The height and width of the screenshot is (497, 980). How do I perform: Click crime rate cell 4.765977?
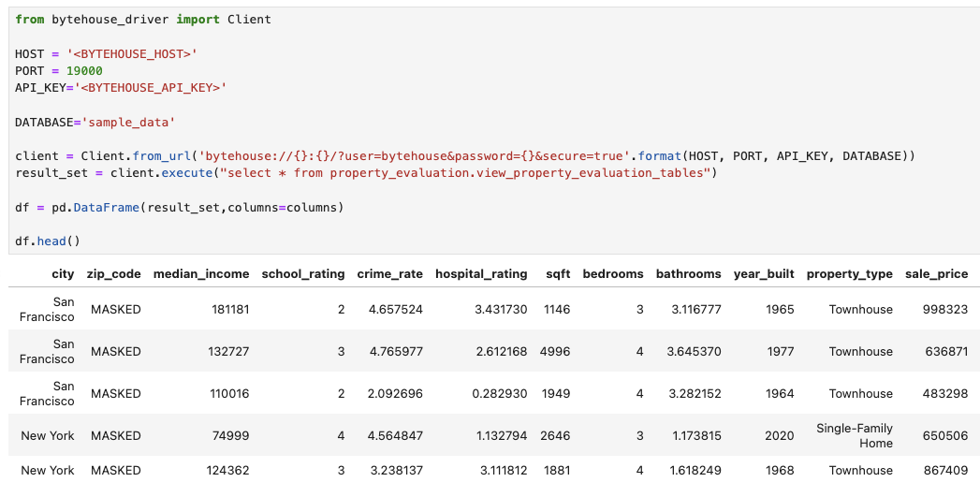pos(396,351)
